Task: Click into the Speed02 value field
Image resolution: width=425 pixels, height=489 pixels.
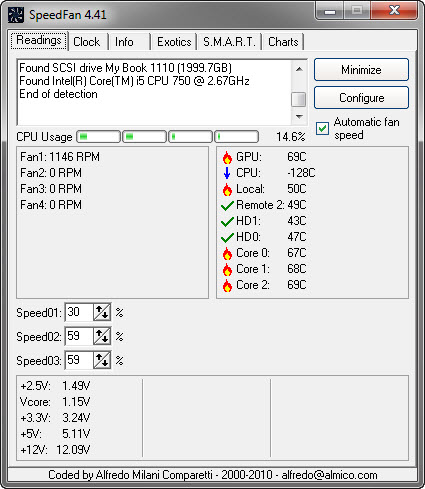Action: (x=79, y=336)
